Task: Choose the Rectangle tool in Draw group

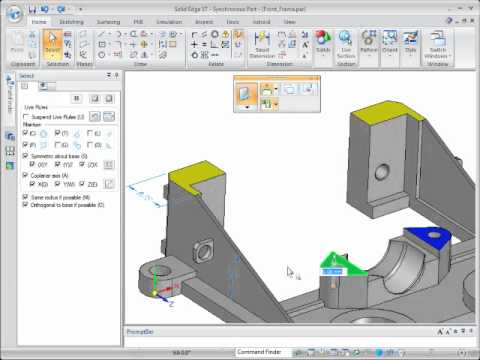Action: (x=102, y=44)
